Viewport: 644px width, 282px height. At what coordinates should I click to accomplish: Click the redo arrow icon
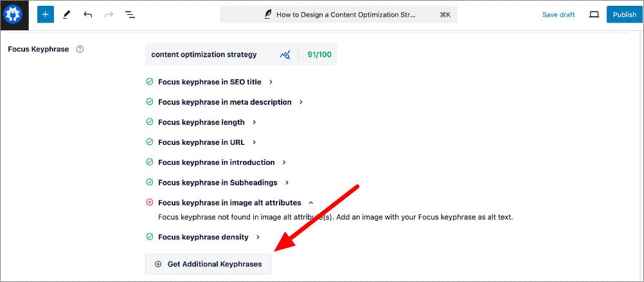click(x=109, y=15)
